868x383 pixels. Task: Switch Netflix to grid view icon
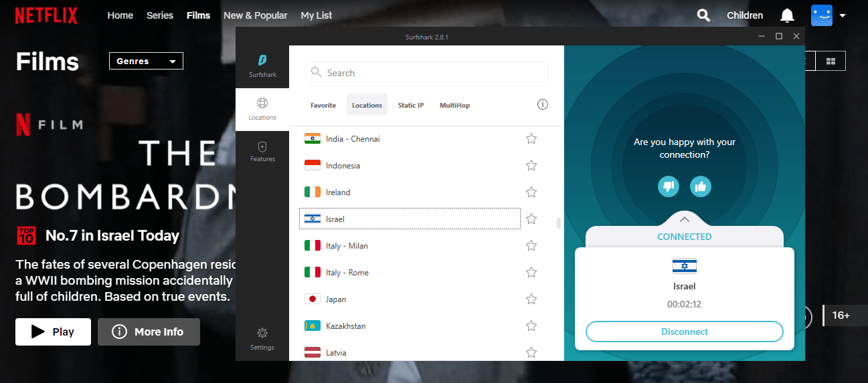coord(831,61)
